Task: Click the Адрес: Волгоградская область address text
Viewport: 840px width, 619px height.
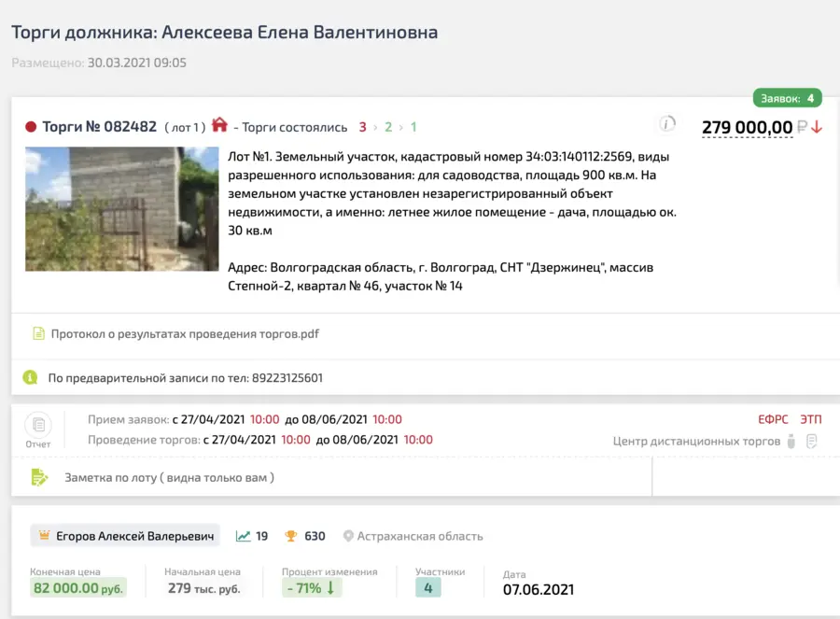Action: [441, 276]
